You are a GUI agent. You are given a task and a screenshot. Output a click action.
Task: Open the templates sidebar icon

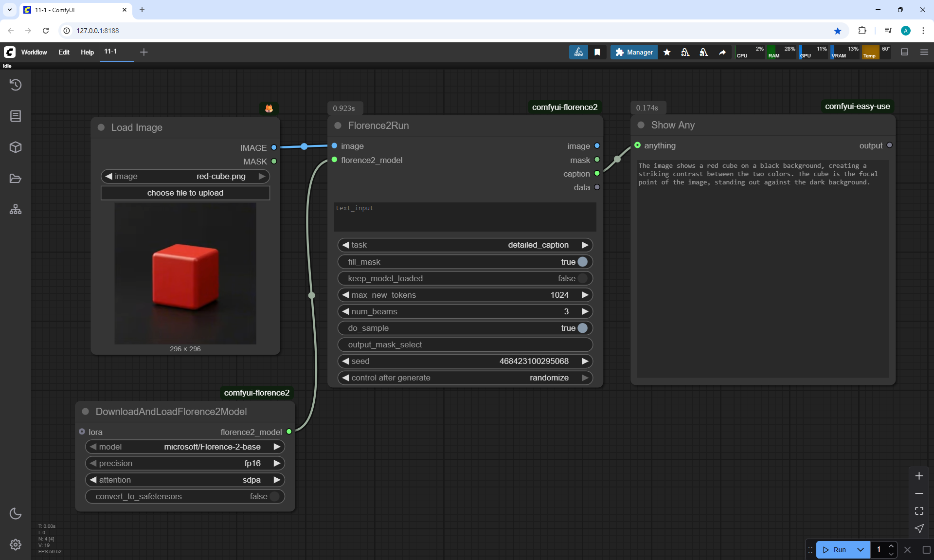pos(16,210)
